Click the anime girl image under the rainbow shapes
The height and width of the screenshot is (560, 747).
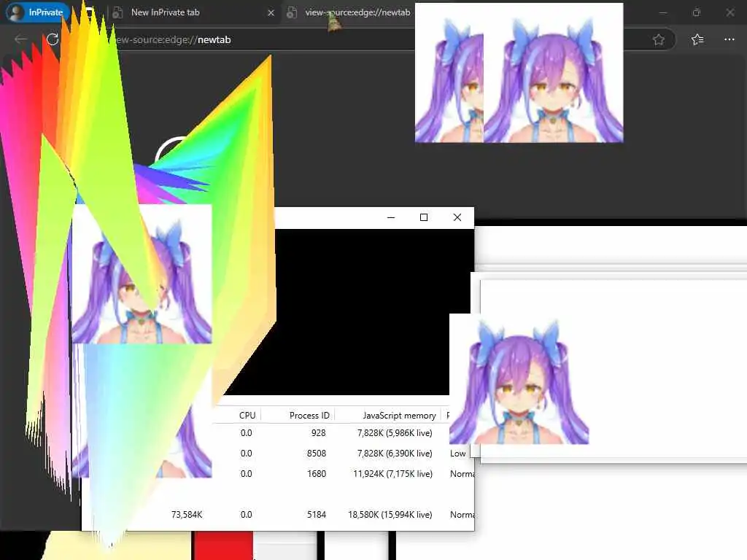point(142,274)
